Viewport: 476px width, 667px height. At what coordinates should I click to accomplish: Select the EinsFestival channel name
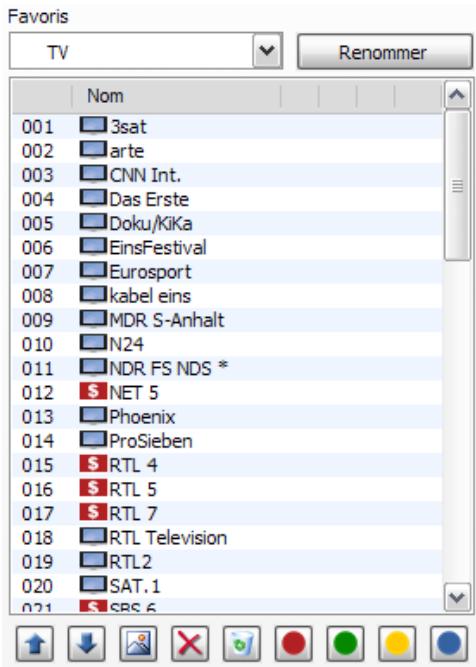[158, 248]
